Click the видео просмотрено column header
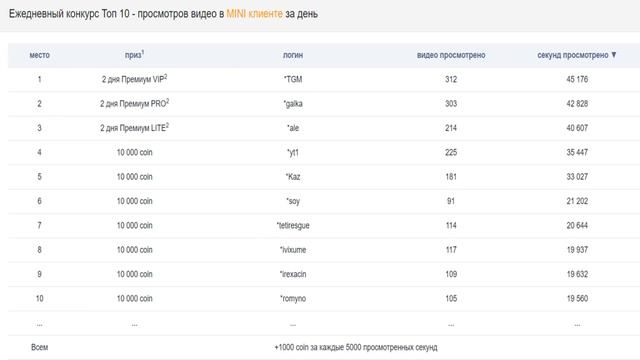This screenshot has height=360, width=640. [451, 55]
